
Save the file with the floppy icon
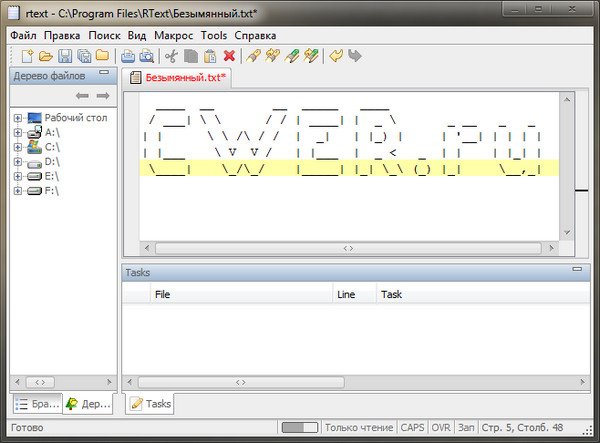[65, 56]
